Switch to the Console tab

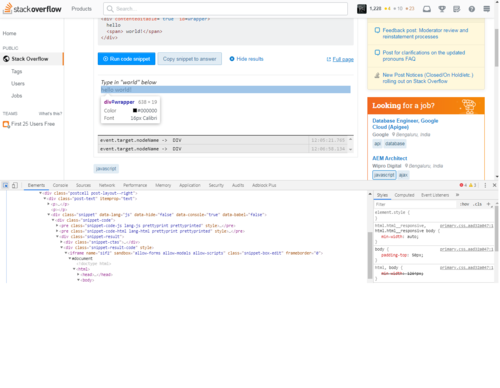click(x=60, y=185)
